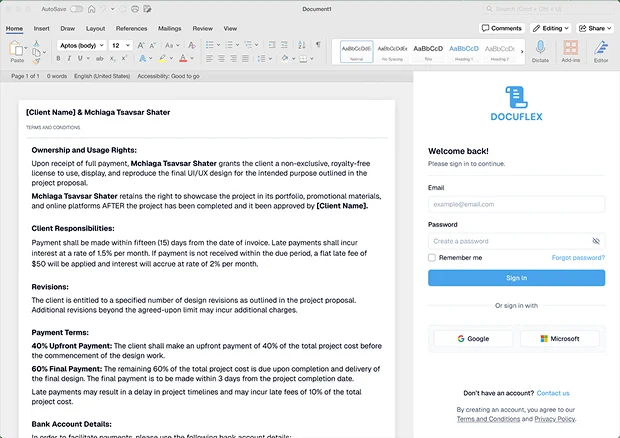This screenshot has height=438, width=620.
Task: Open the Editing mode dropdown
Action: (552, 28)
